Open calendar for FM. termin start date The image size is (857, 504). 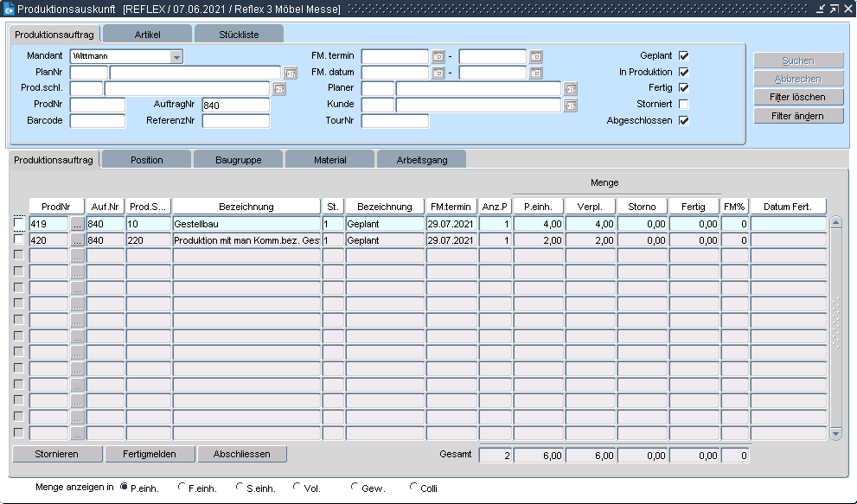pos(438,57)
